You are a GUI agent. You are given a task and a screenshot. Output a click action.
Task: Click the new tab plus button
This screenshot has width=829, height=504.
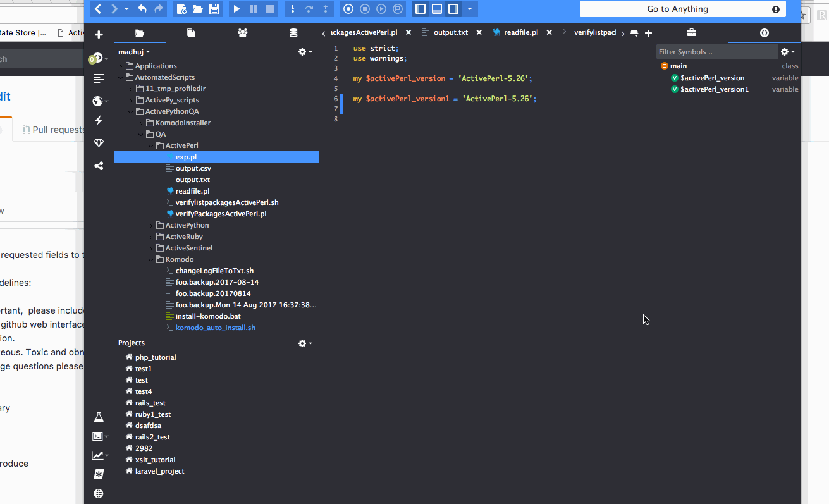click(x=648, y=33)
